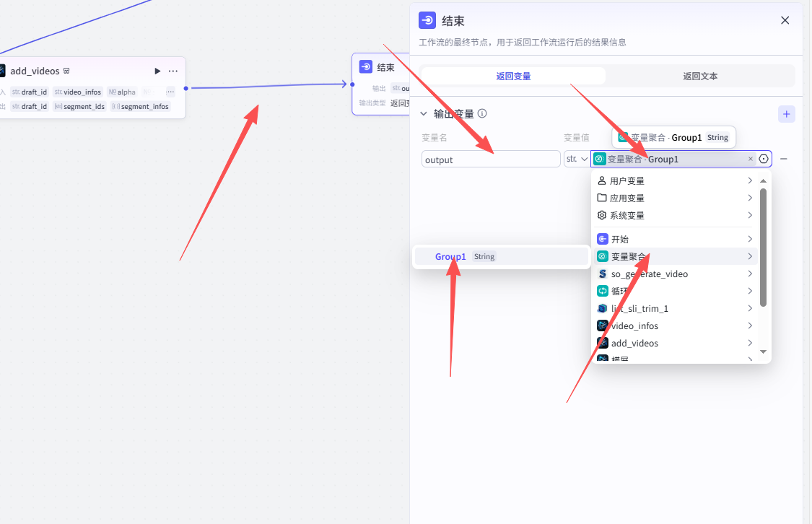
Task: Expand 用户变量 in the variable list
Action: click(675, 180)
